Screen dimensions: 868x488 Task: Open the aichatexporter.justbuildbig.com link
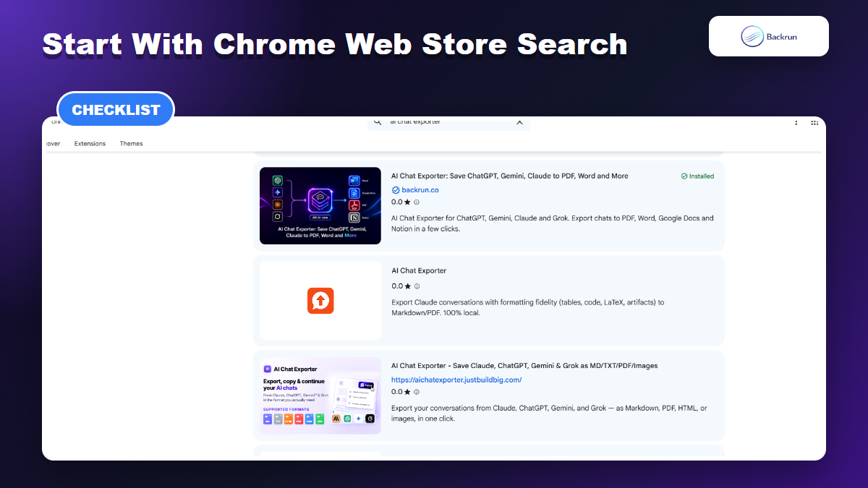[456, 380]
